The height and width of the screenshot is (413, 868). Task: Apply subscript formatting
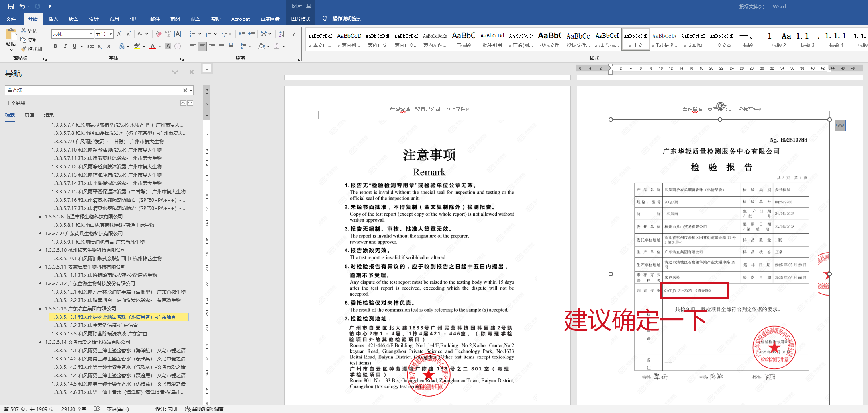100,46
